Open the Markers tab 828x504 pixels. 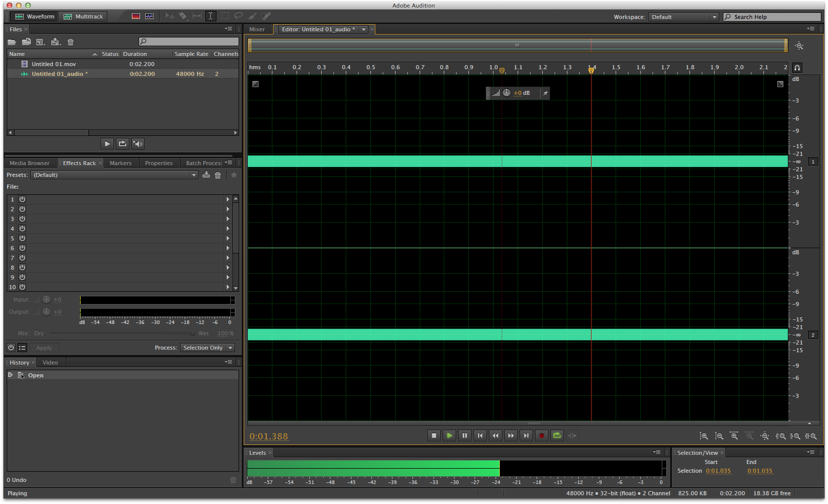[121, 163]
